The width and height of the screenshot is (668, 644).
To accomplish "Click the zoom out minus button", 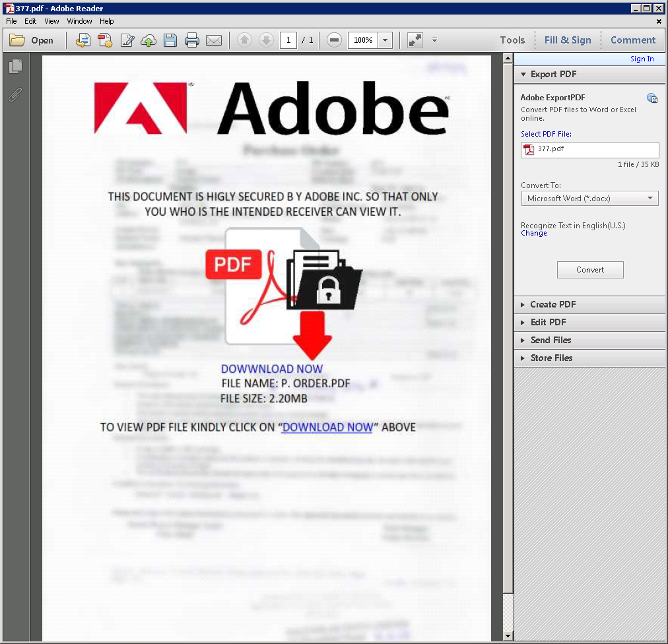I will click(x=335, y=40).
